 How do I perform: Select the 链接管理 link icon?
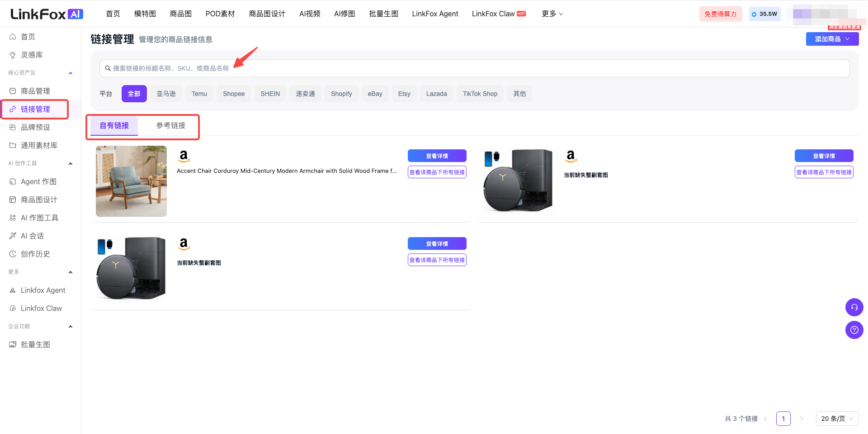pos(13,109)
